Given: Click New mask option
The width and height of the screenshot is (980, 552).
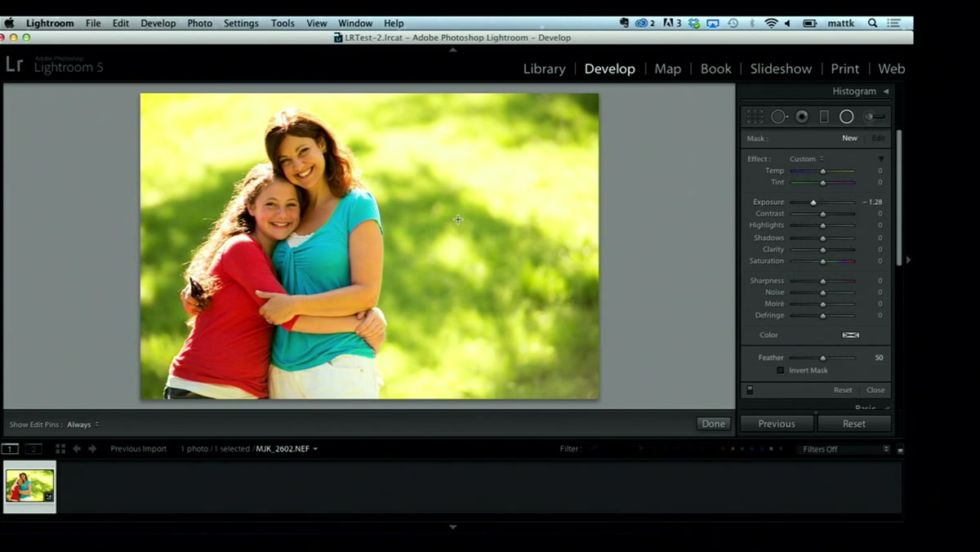Looking at the screenshot, I should coord(849,139).
